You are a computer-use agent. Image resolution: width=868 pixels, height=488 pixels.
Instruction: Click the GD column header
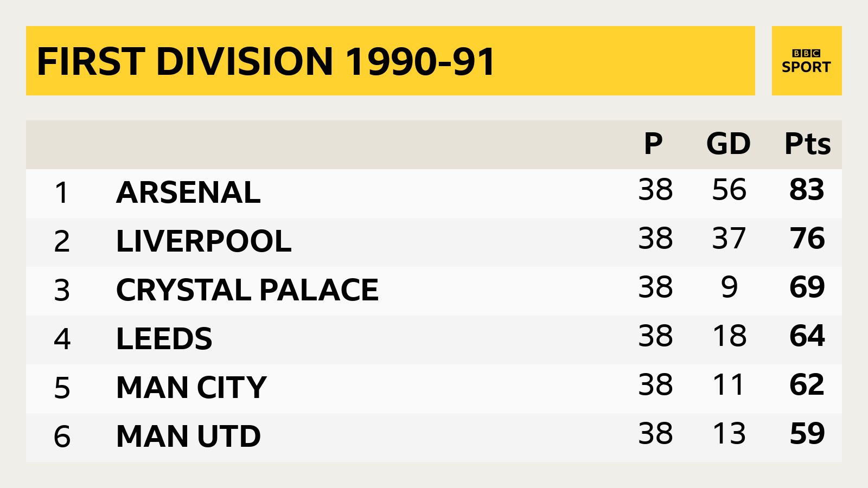[x=728, y=144]
